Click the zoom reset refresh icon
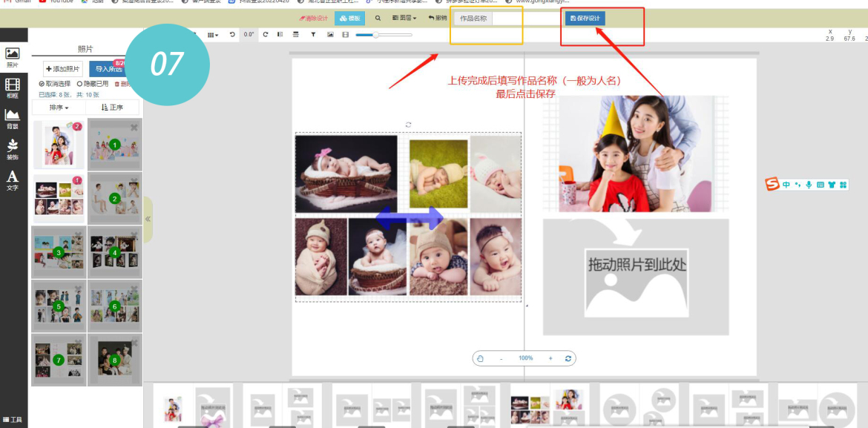This screenshot has height=428, width=868. [568, 358]
